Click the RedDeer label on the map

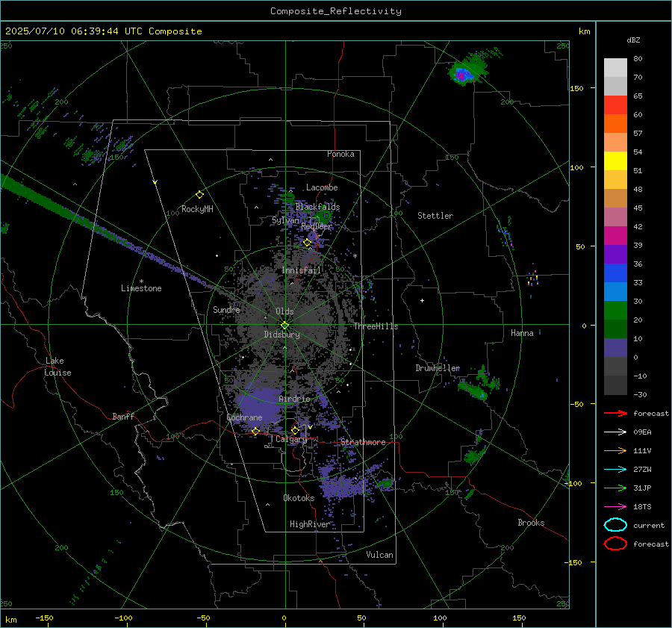[x=317, y=226]
